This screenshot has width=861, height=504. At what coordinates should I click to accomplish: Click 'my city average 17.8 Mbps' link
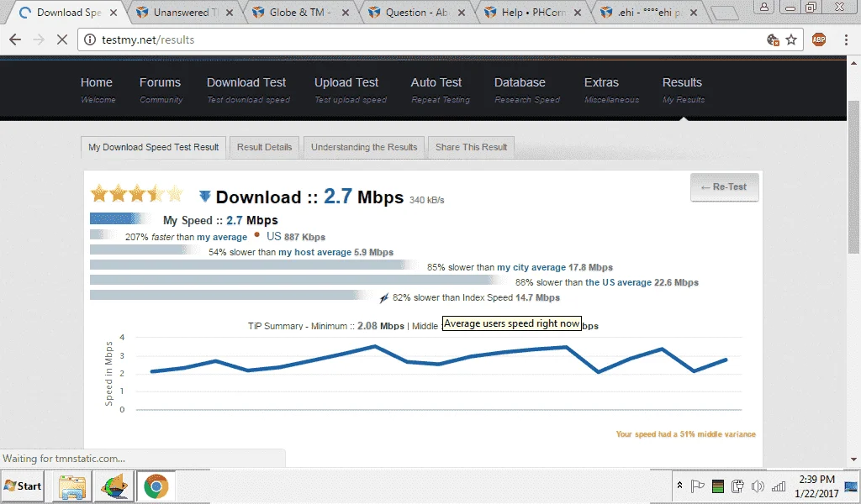555,268
